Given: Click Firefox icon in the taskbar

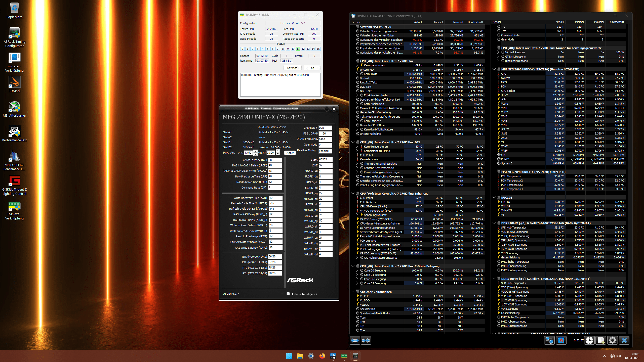Looking at the screenshot, I should (322, 356).
